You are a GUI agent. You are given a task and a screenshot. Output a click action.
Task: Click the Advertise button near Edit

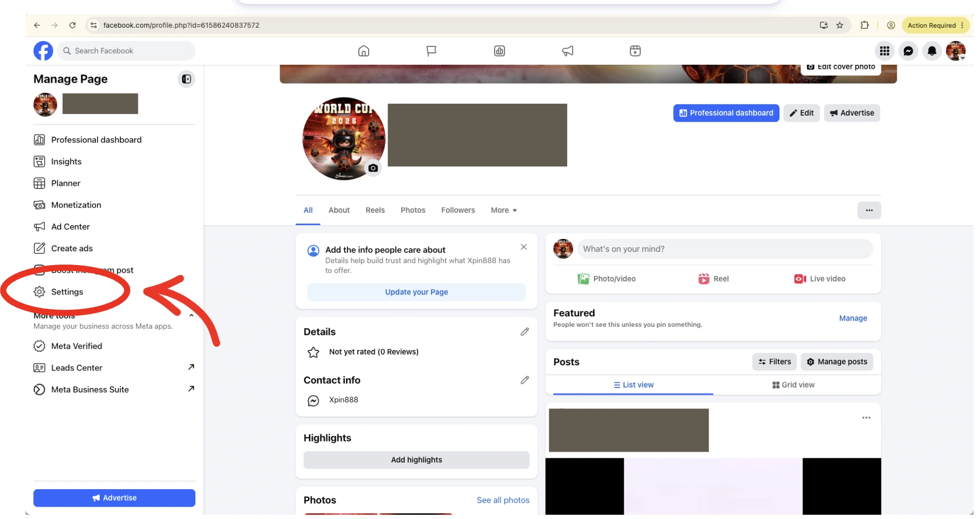coord(851,113)
